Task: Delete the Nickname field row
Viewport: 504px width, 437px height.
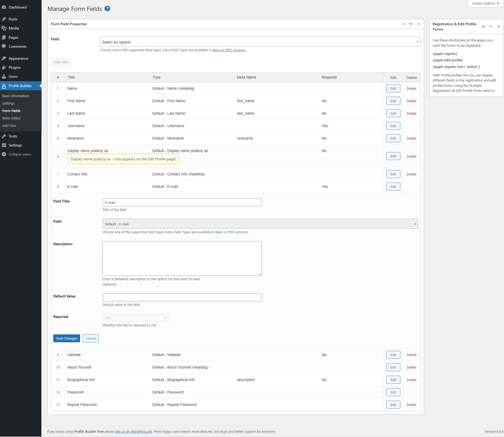Action: tap(411, 138)
